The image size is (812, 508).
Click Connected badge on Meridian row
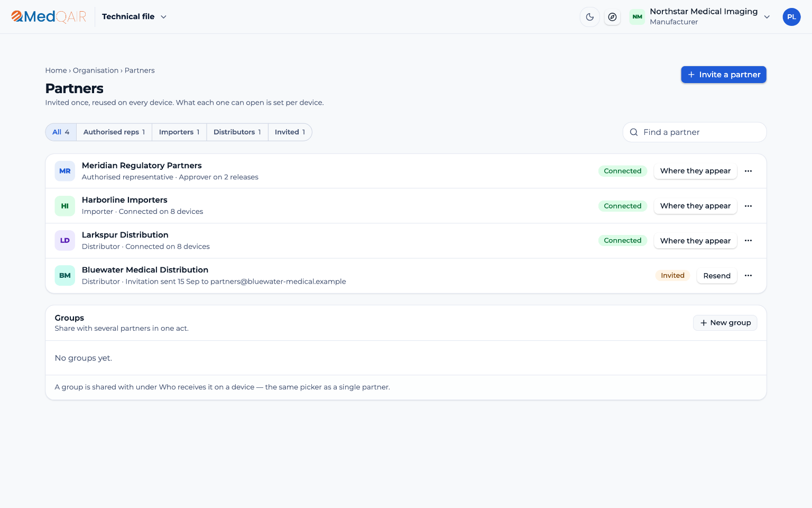pyautogui.click(x=623, y=171)
